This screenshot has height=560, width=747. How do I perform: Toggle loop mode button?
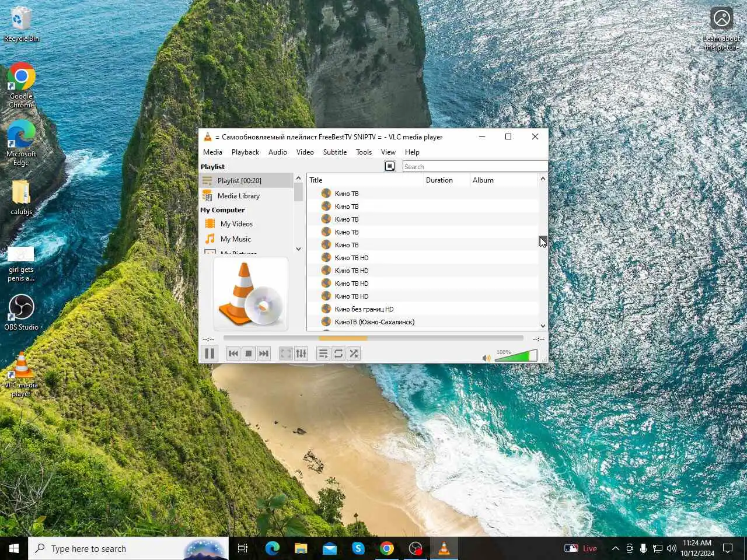(x=338, y=353)
